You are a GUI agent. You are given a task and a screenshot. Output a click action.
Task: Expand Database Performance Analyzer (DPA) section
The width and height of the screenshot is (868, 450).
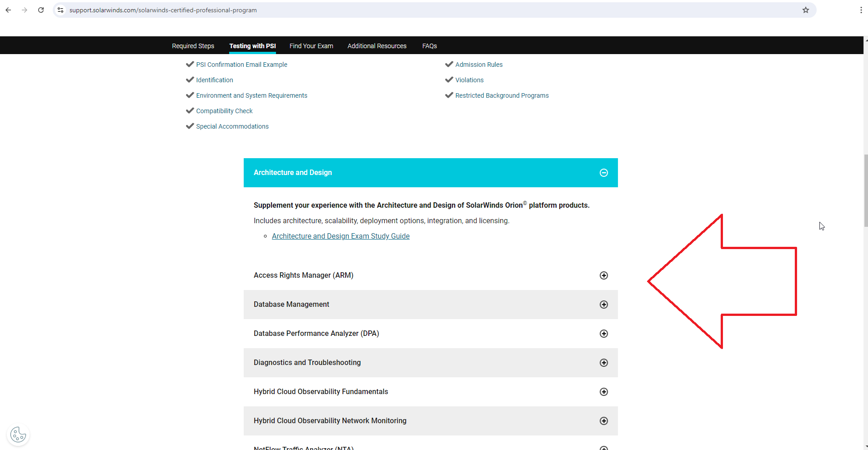tap(431, 334)
